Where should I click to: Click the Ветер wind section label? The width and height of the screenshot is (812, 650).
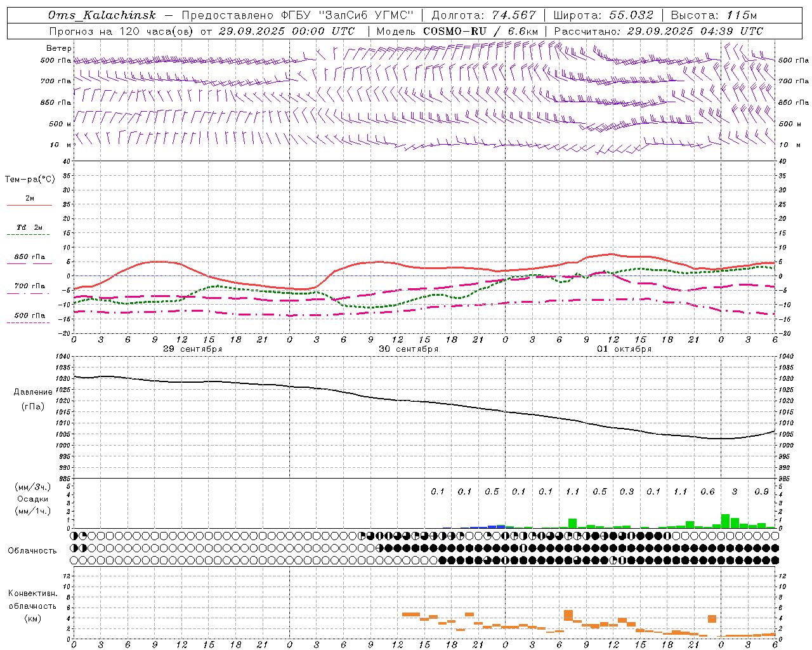click(x=58, y=48)
